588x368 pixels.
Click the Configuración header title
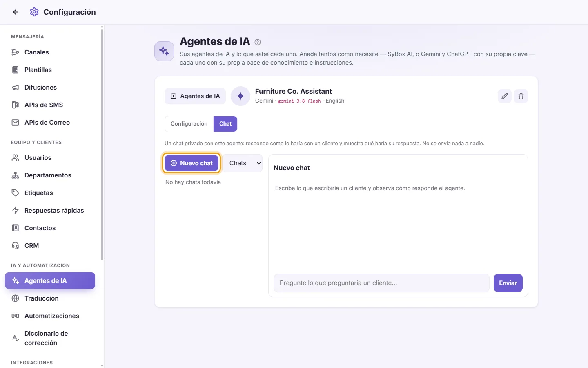(69, 12)
